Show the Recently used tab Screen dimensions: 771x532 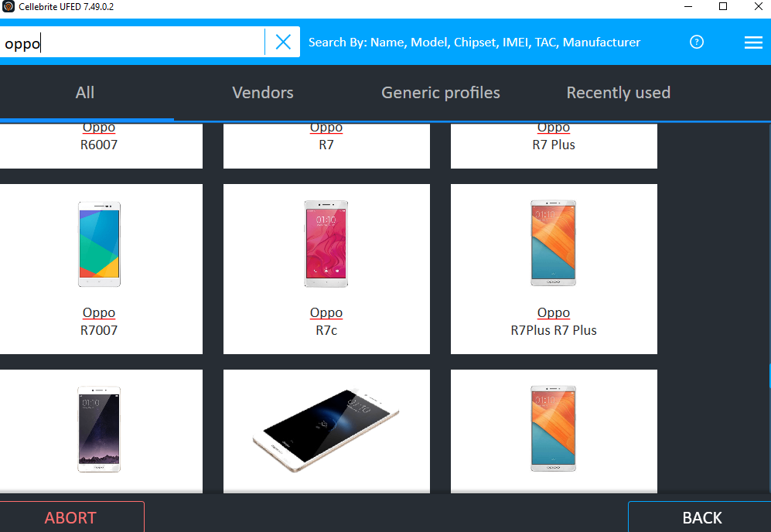click(x=619, y=93)
